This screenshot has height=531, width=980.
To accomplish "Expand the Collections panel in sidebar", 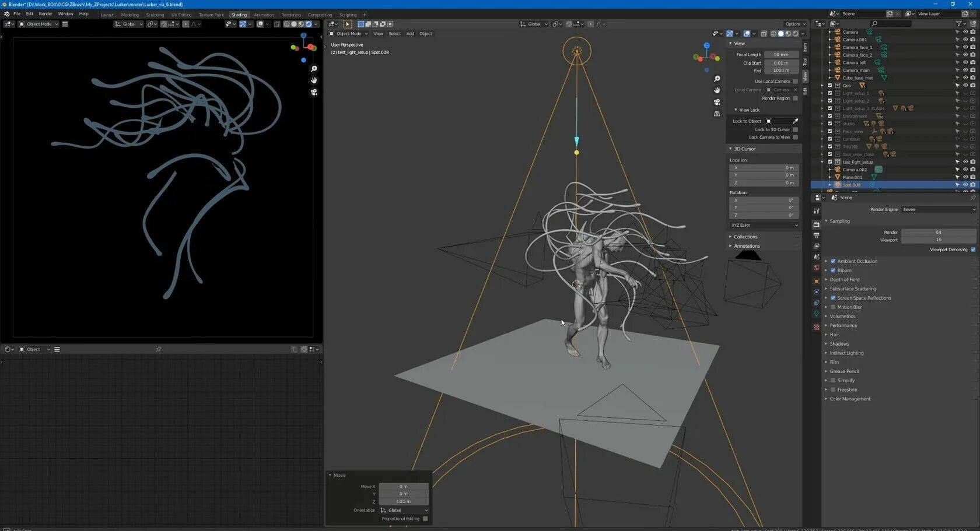I will coord(745,237).
